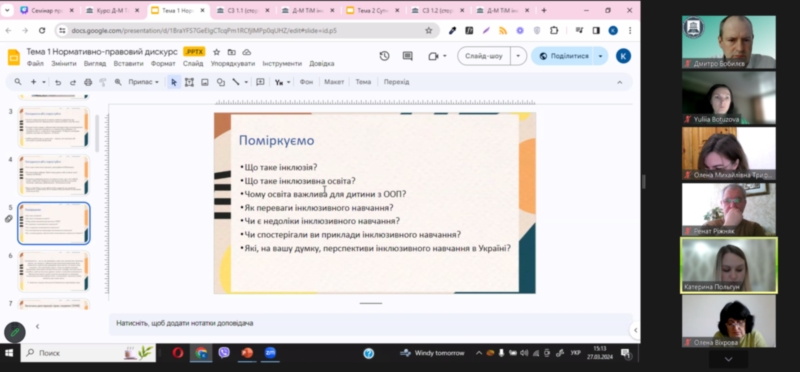Expand the Слайд-шоу dropdown arrow
The width and height of the screenshot is (800, 372).
tap(519, 56)
